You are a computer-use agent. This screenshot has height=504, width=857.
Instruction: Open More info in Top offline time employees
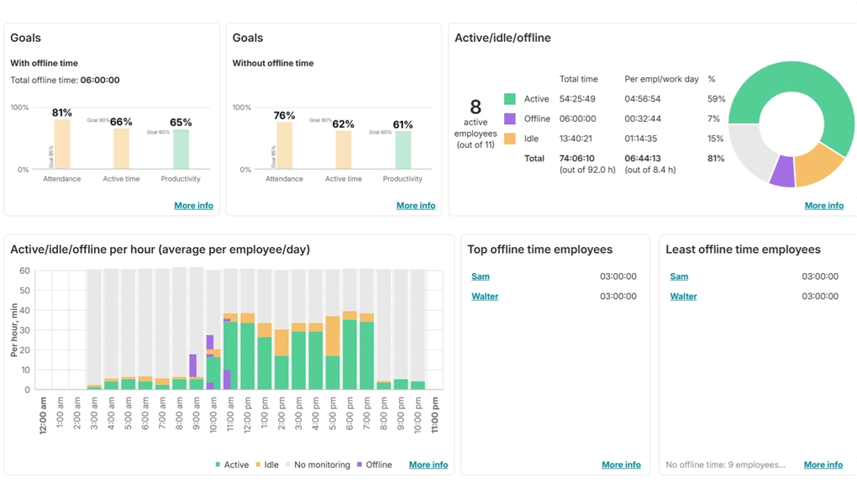pyautogui.click(x=621, y=465)
